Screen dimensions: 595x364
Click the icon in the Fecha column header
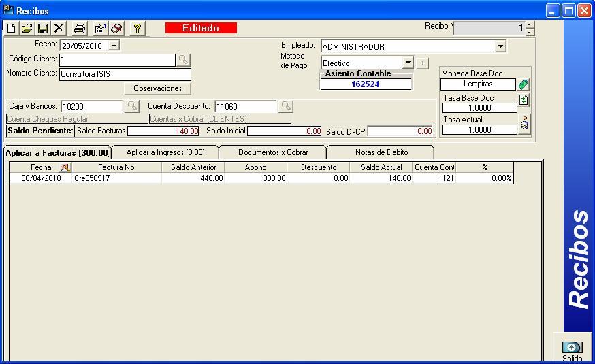pos(65,167)
